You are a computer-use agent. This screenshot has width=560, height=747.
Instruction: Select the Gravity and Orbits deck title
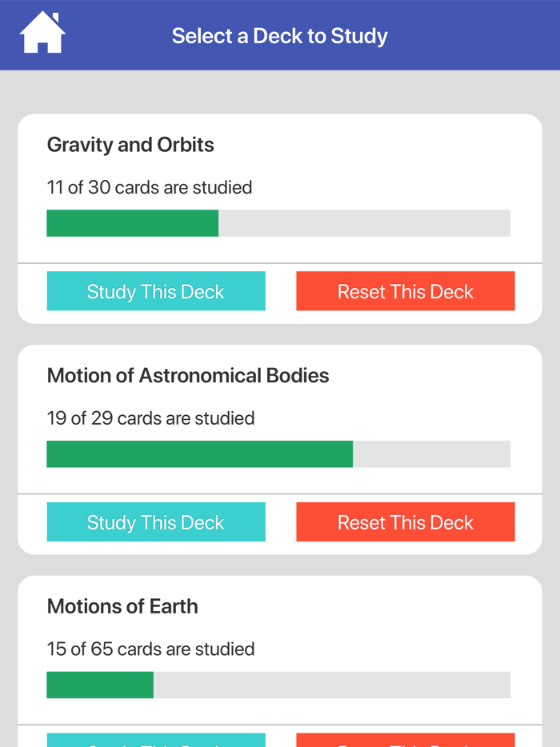(x=130, y=145)
